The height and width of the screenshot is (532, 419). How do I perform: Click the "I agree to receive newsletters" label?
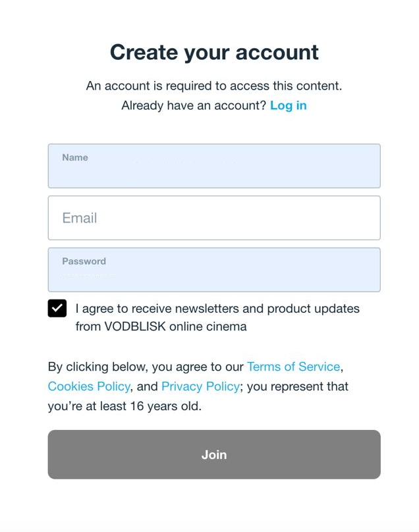[217, 308]
